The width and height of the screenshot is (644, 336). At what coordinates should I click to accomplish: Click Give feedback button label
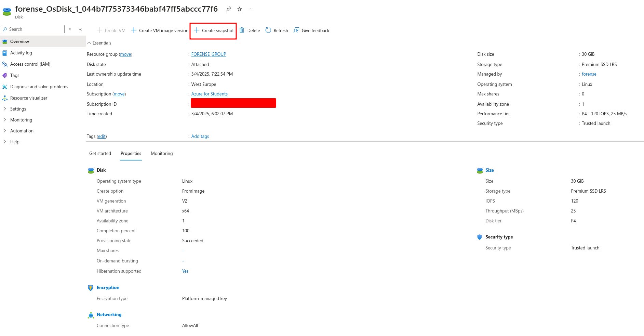pos(316,30)
